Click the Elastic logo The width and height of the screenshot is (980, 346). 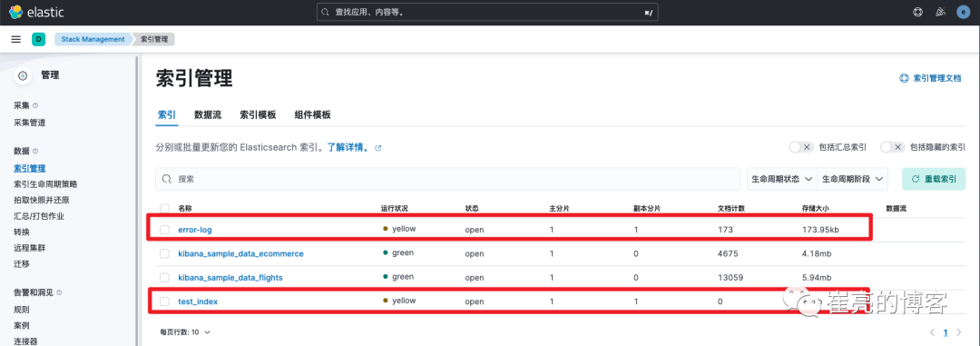pos(37,13)
